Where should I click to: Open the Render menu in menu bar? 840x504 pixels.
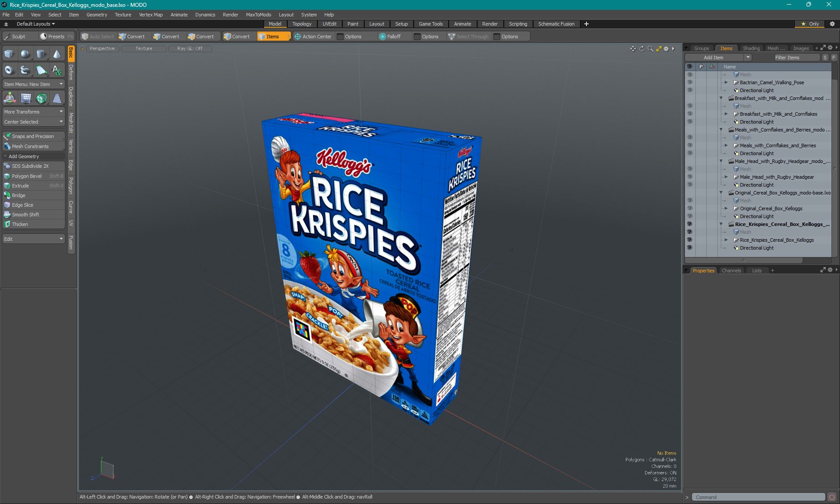231,14
